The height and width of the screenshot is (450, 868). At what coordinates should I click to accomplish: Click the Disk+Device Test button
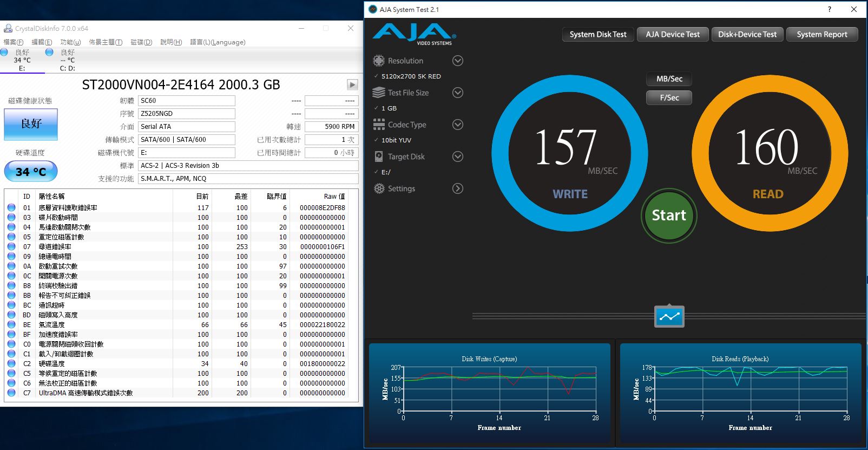click(747, 35)
